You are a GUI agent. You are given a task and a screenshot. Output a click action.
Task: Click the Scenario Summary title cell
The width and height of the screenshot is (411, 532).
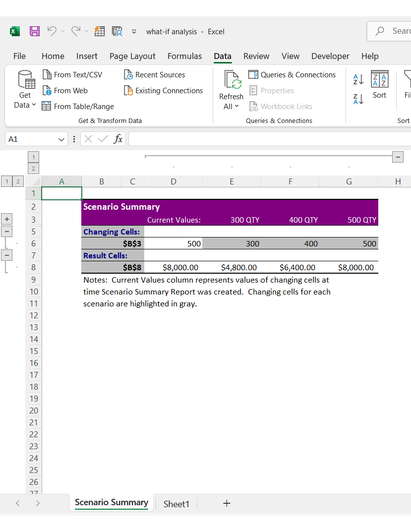tap(121, 207)
